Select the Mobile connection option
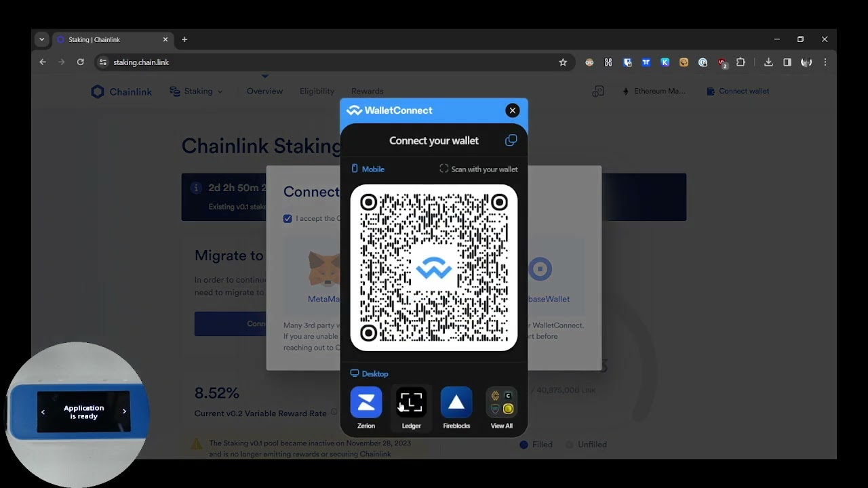 pyautogui.click(x=367, y=169)
